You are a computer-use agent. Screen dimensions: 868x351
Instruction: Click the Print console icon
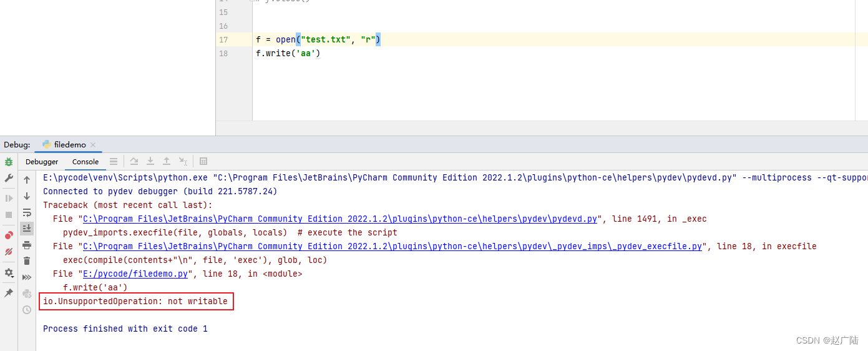27,245
